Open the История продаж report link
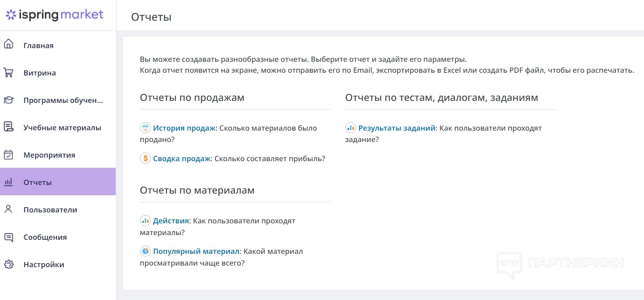The width and height of the screenshot is (644, 300). pos(184,128)
